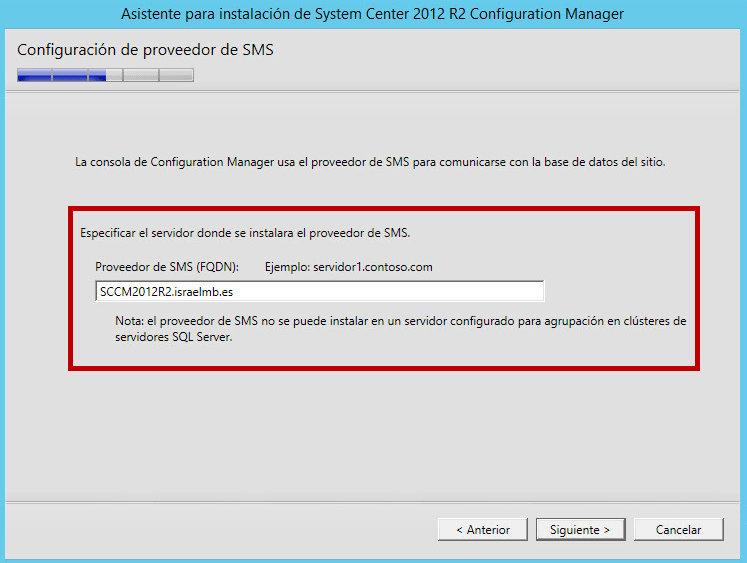The height and width of the screenshot is (563, 747).
Task: Click 'Especificar el servidor' instruction text
Action: click(245, 233)
